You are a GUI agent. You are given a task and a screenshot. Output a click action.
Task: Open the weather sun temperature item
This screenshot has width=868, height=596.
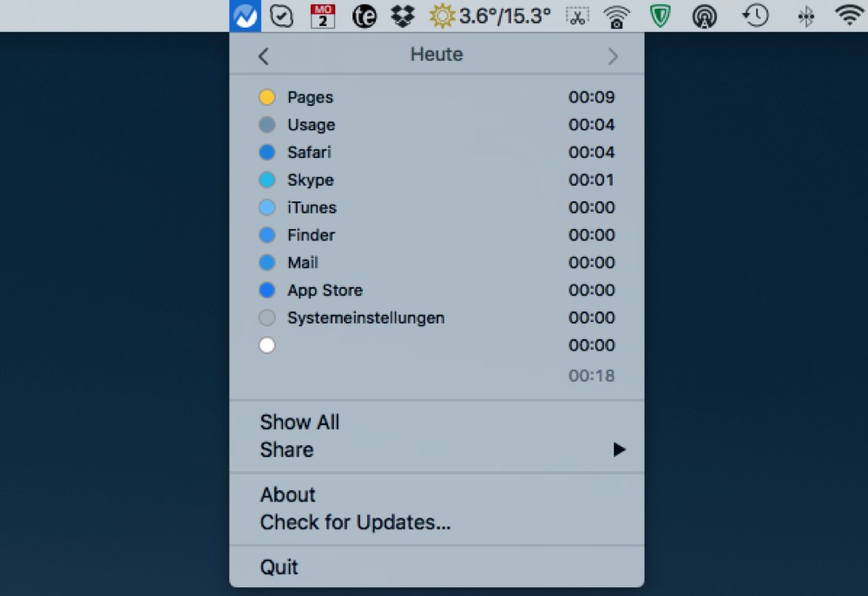[490, 16]
